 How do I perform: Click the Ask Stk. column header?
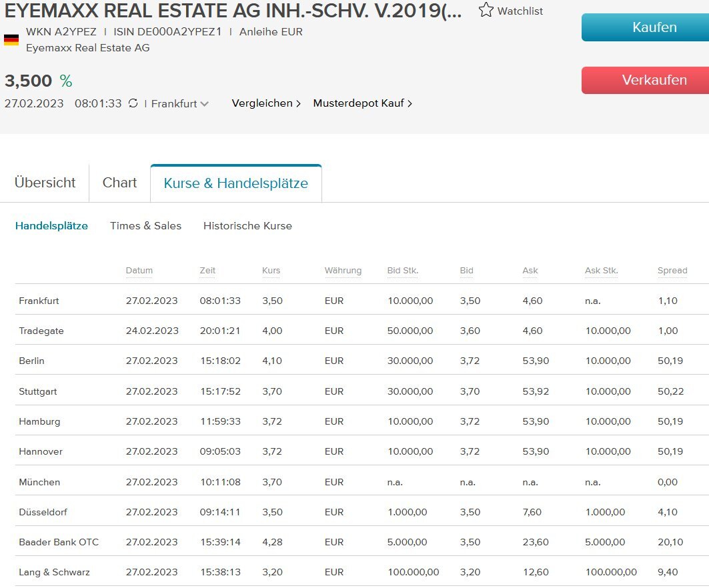[x=602, y=270]
